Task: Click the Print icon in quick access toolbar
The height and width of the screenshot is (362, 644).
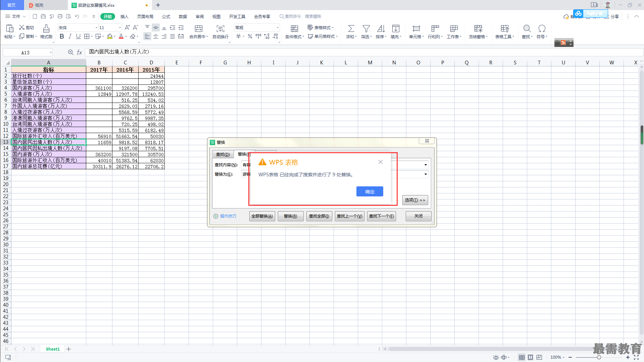Action: click(60, 16)
